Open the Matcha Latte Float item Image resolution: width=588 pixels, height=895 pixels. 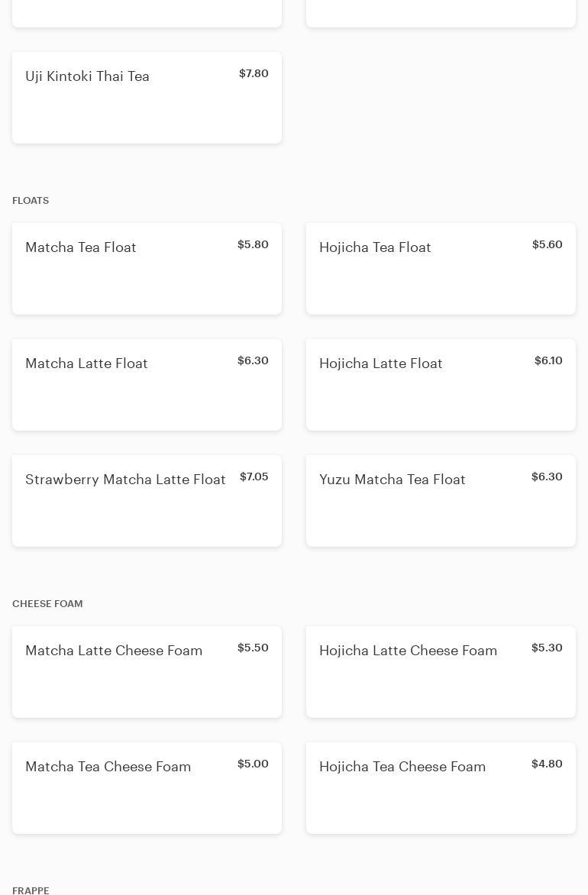point(147,385)
